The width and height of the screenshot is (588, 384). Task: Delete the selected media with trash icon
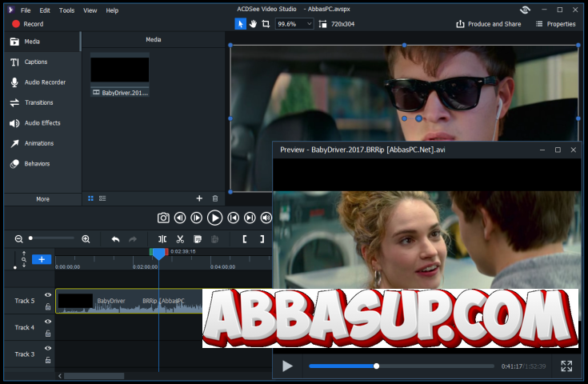pos(214,198)
